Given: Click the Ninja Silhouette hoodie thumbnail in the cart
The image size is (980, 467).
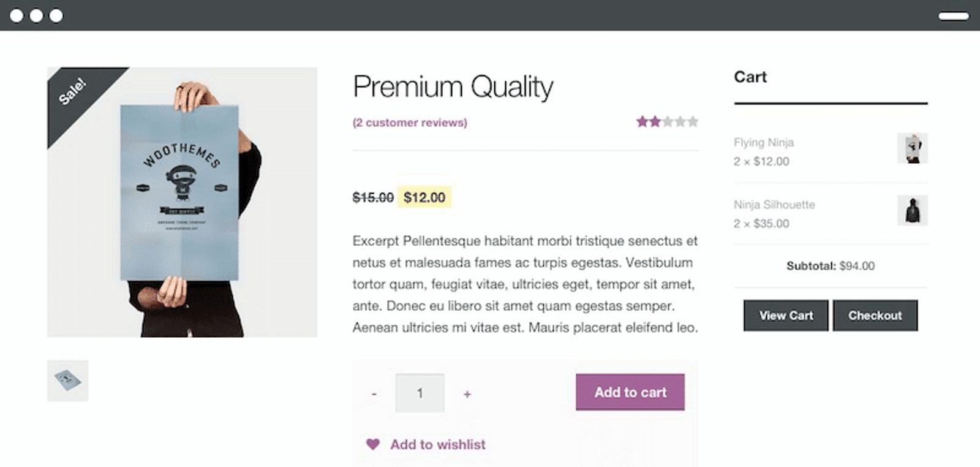Looking at the screenshot, I should pyautogui.click(x=913, y=211).
